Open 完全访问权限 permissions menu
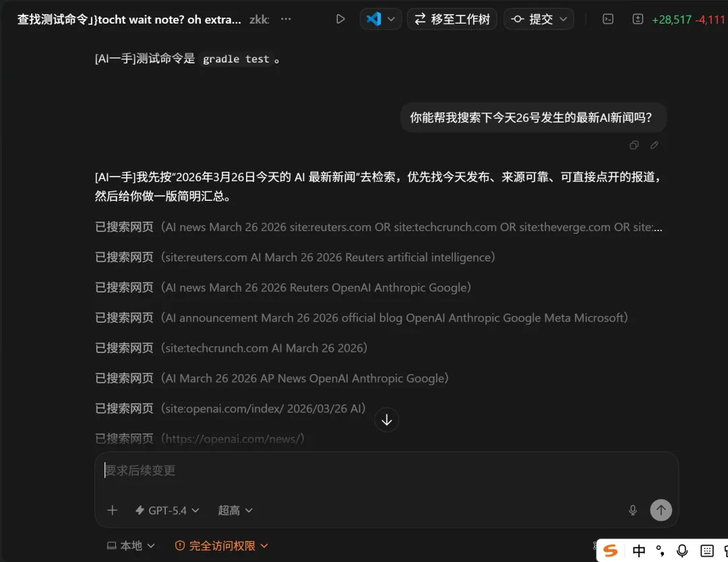The height and width of the screenshot is (562, 728). point(222,546)
